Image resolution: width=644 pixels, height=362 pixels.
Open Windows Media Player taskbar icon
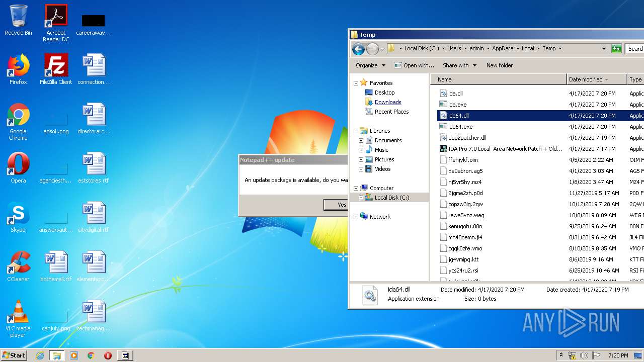click(74, 355)
